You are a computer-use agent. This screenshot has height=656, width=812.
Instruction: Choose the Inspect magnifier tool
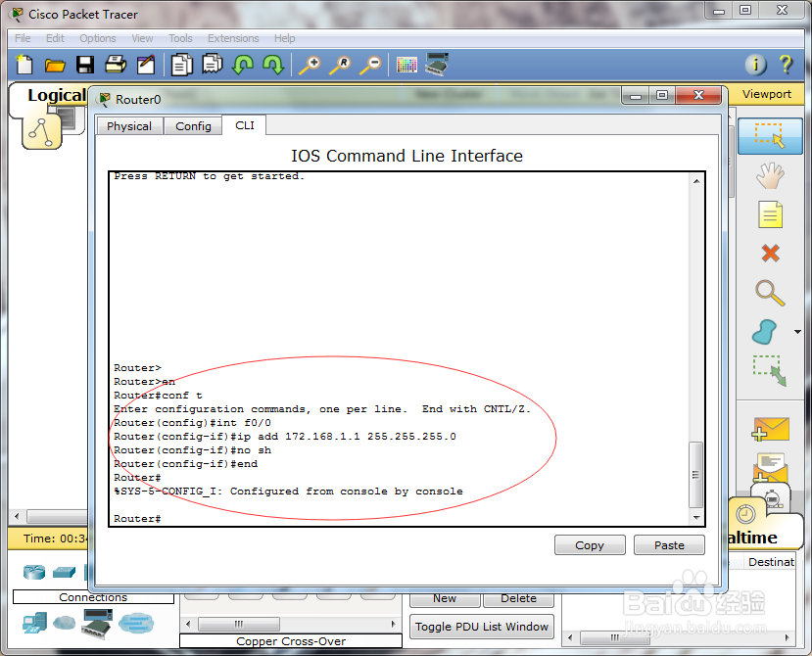[x=770, y=293]
